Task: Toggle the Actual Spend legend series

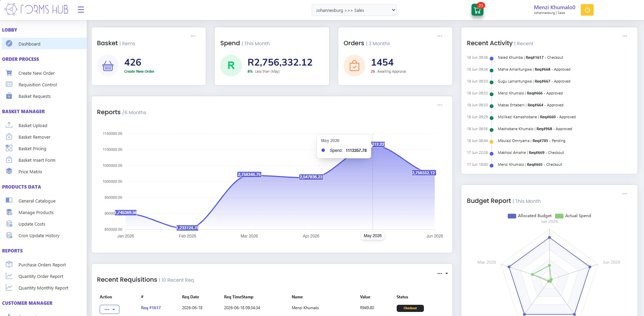Action: 573,216
